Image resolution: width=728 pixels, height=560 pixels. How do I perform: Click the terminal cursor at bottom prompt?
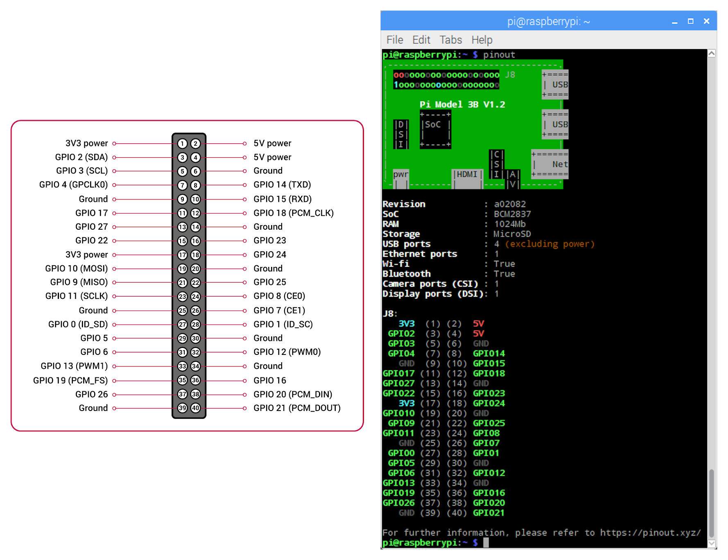pos(486,543)
